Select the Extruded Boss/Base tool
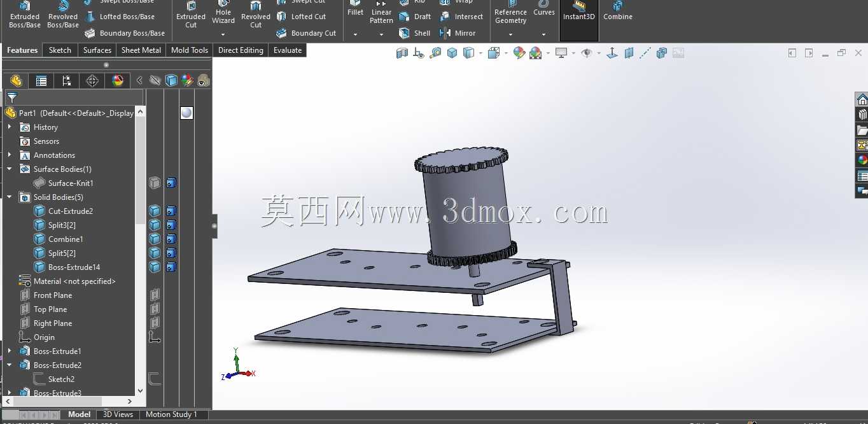The image size is (868, 424). pos(25,15)
